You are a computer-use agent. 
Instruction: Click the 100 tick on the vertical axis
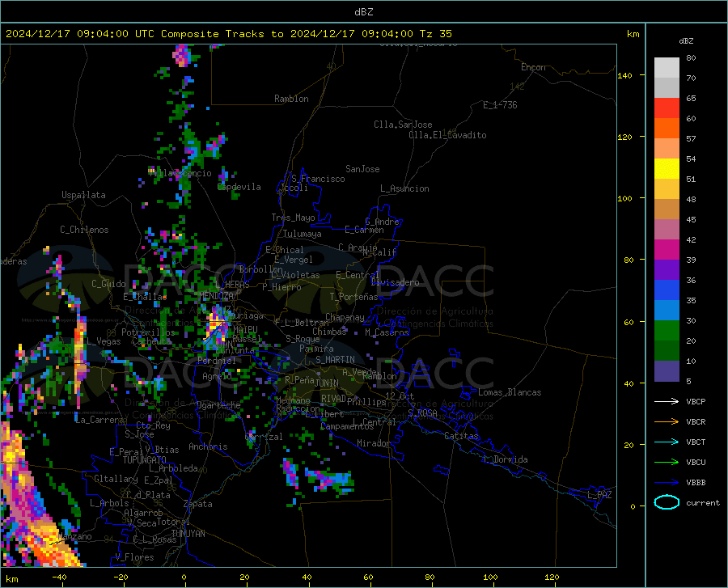[x=625, y=199]
